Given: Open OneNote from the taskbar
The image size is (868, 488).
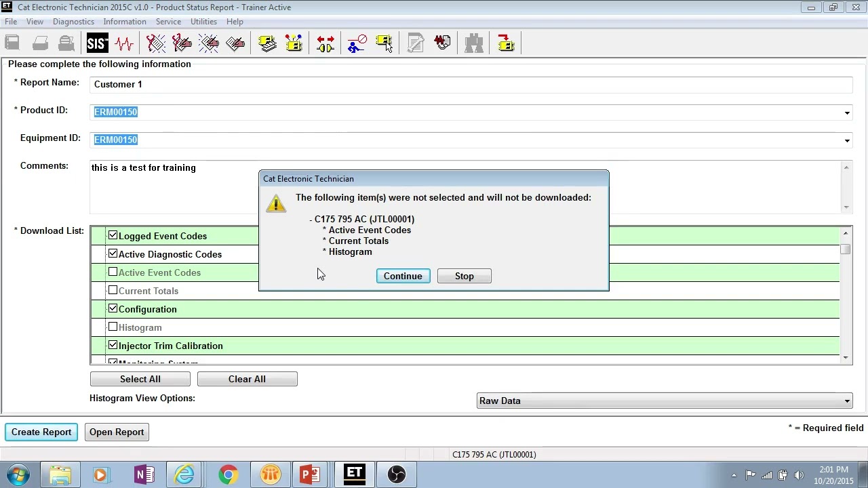Looking at the screenshot, I should coord(144,474).
